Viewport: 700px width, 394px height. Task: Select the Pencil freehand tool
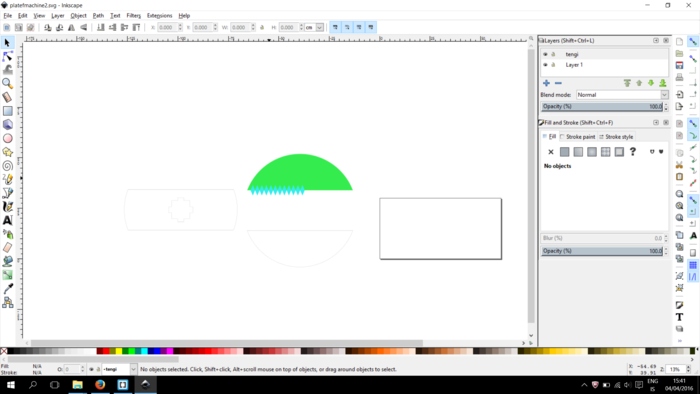pos(7,179)
